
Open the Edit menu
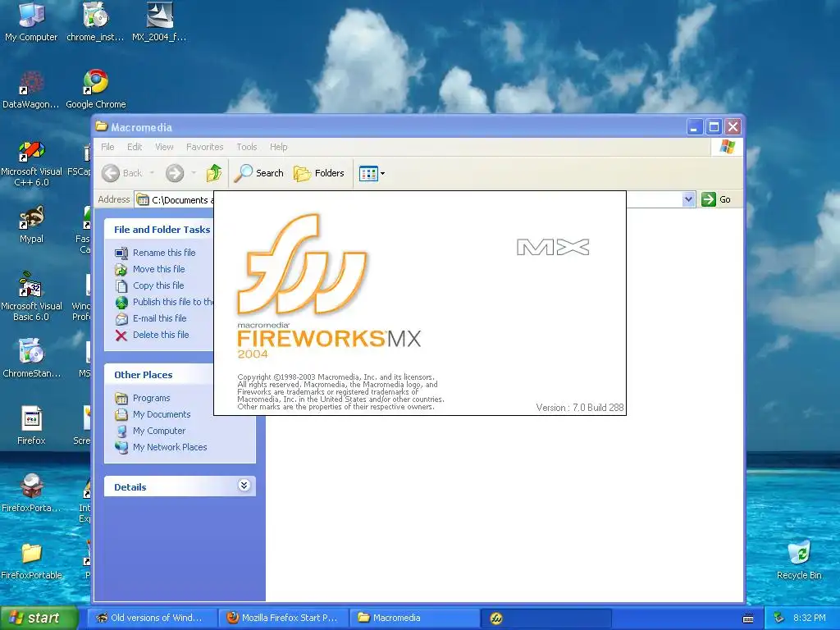pos(135,147)
